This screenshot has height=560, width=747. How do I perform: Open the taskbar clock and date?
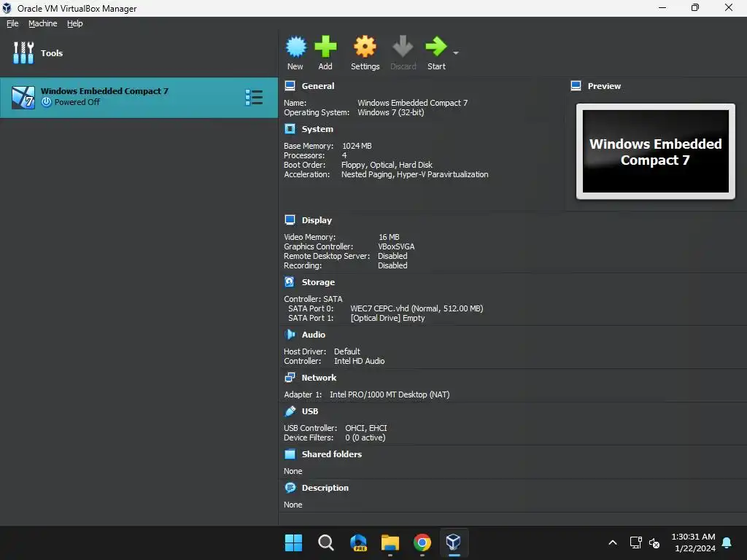pyautogui.click(x=694, y=542)
